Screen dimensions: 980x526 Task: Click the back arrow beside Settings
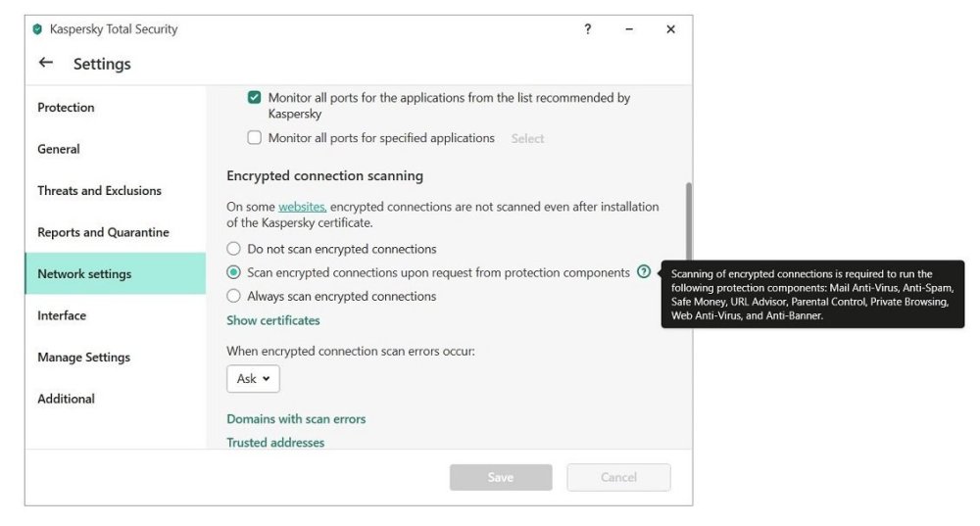click(x=45, y=64)
